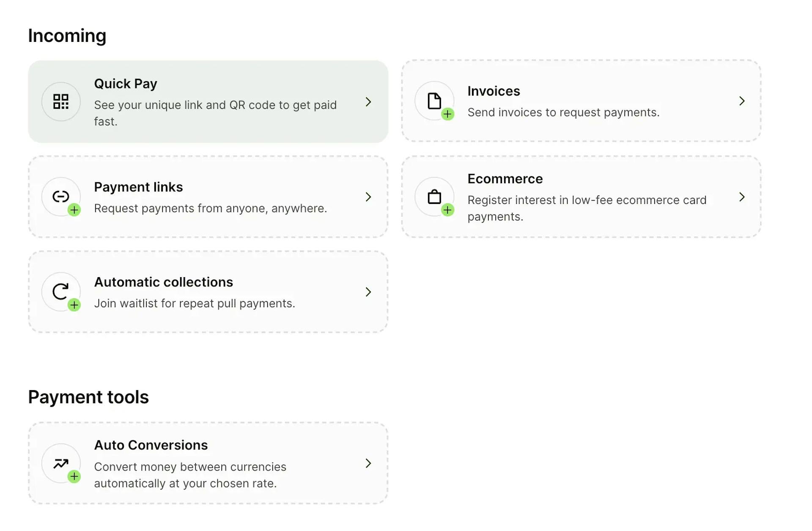Join the waitlist via Automatic collections
Viewport: 812px width, 531px height.
click(208, 292)
